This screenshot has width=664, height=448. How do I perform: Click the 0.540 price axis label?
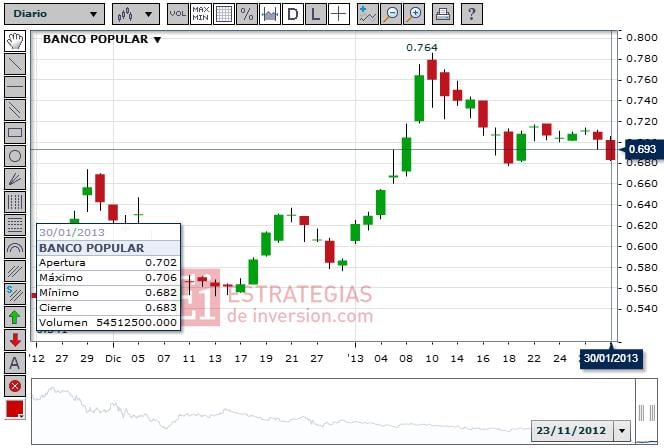(642, 309)
